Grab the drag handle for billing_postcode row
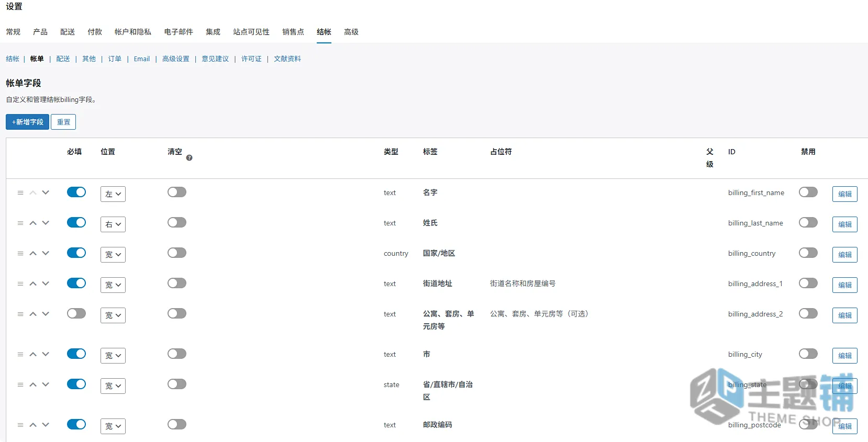The width and height of the screenshot is (868, 442). (x=20, y=425)
